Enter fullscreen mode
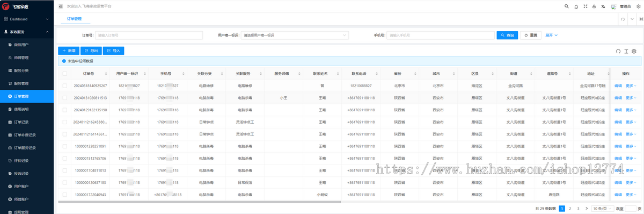Viewport: 644px width, 214px height. point(586,6)
